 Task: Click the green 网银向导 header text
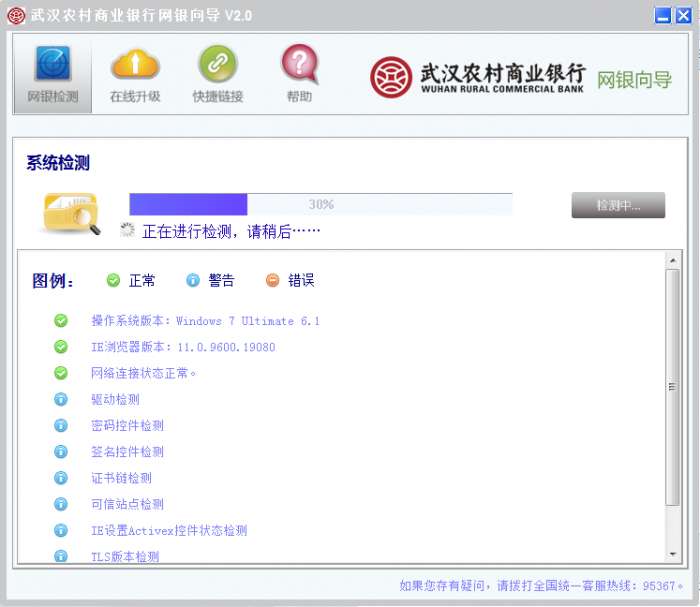(x=634, y=80)
